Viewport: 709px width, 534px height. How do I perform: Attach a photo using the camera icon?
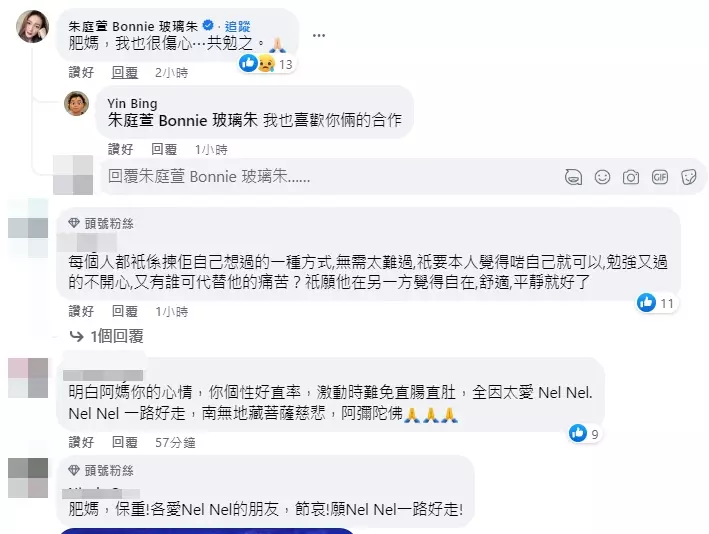(631, 177)
